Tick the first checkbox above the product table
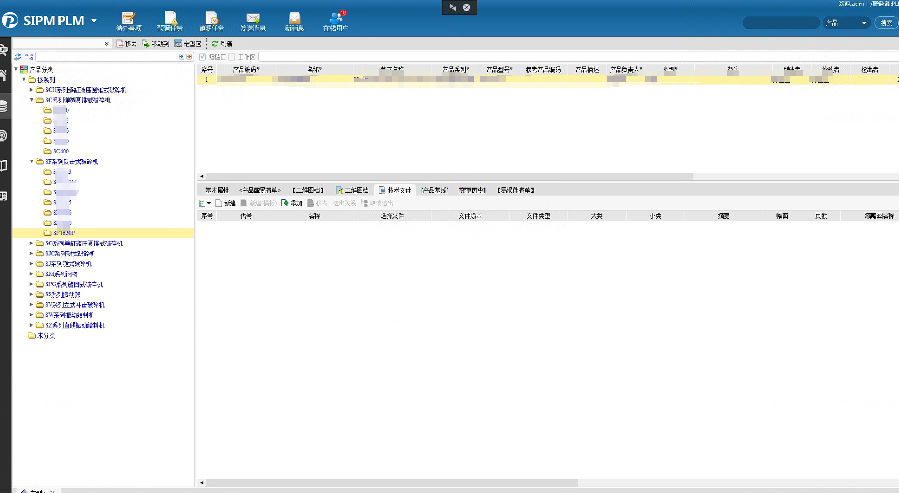Image resolution: width=899 pixels, height=493 pixels. (x=201, y=57)
